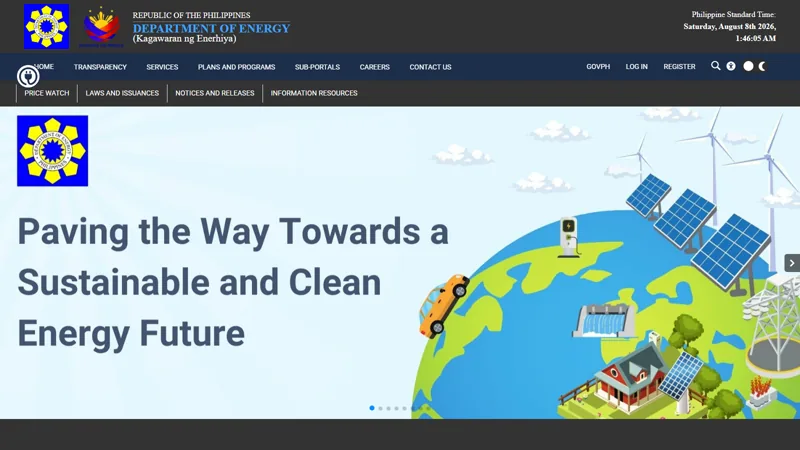The width and height of the screenshot is (800, 450).
Task: Select the third carousel indicator dot
Action: (388, 408)
